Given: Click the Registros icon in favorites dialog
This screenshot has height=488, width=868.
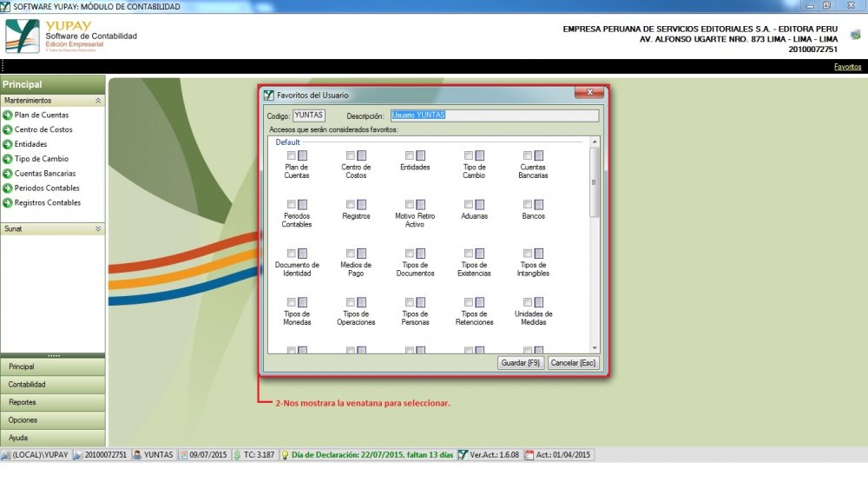Looking at the screenshot, I should [361, 204].
